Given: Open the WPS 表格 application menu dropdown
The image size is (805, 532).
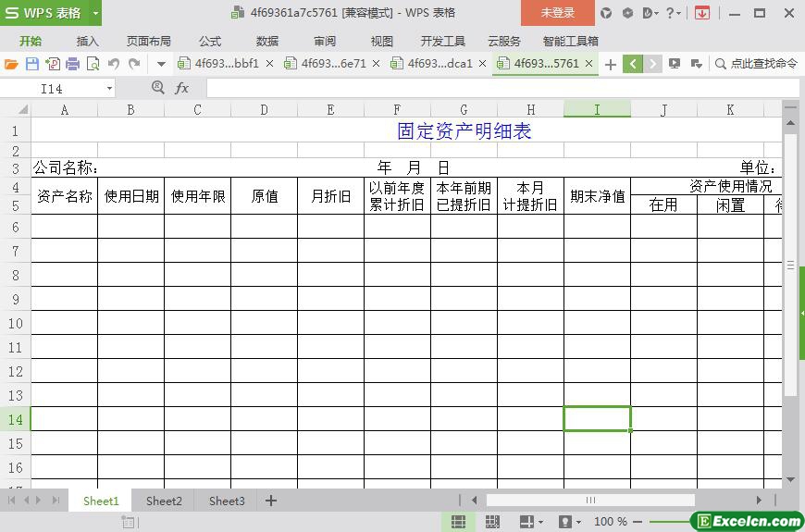Looking at the screenshot, I should pyautogui.click(x=95, y=13).
